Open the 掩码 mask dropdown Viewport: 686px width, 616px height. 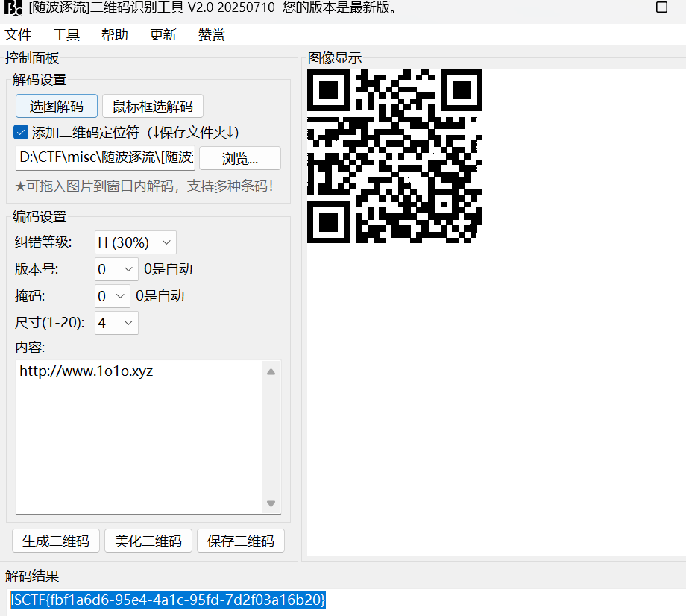pos(113,296)
